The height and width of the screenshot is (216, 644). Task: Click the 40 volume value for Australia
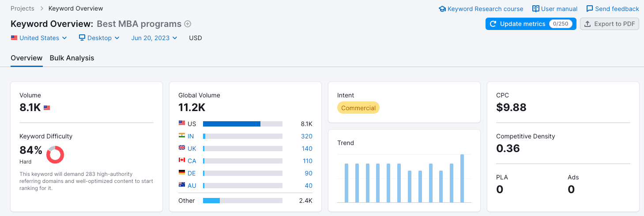[x=309, y=186]
